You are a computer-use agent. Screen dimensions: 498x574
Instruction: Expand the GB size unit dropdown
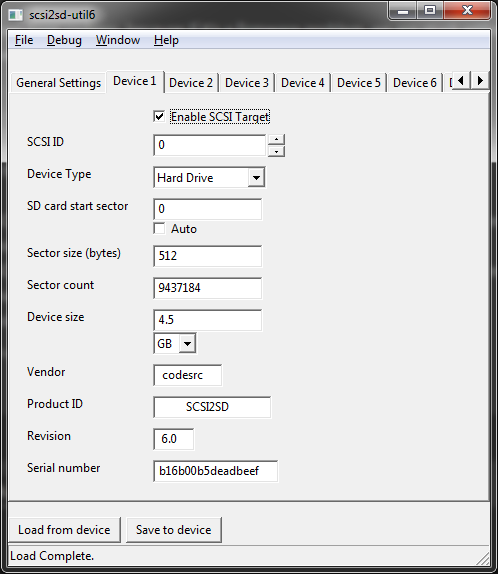pos(187,343)
